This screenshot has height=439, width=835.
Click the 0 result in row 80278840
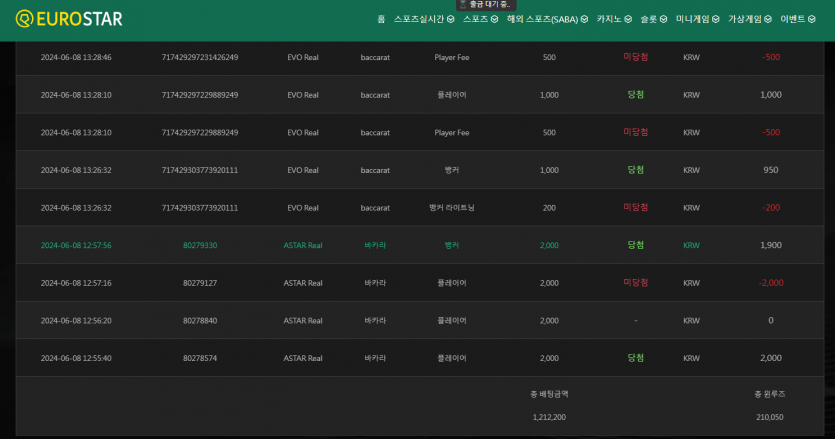pos(771,321)
